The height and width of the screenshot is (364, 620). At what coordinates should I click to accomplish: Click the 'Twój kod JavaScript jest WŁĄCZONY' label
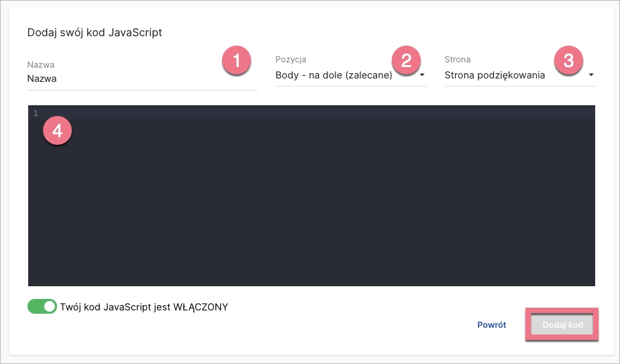[144, 307]
